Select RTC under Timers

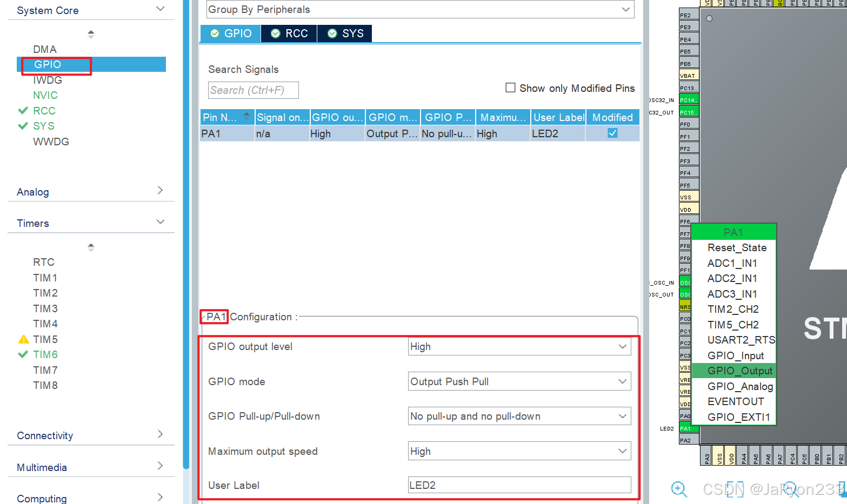(44, 262)
